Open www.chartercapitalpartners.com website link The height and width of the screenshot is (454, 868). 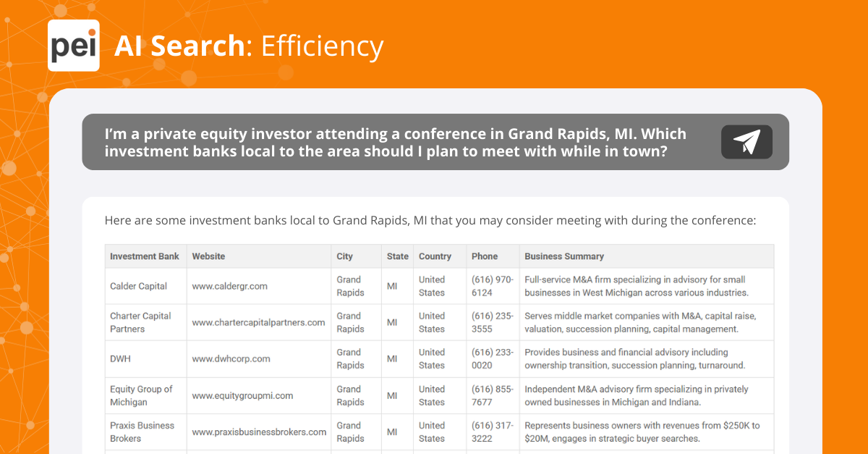(x=259, y=322)
